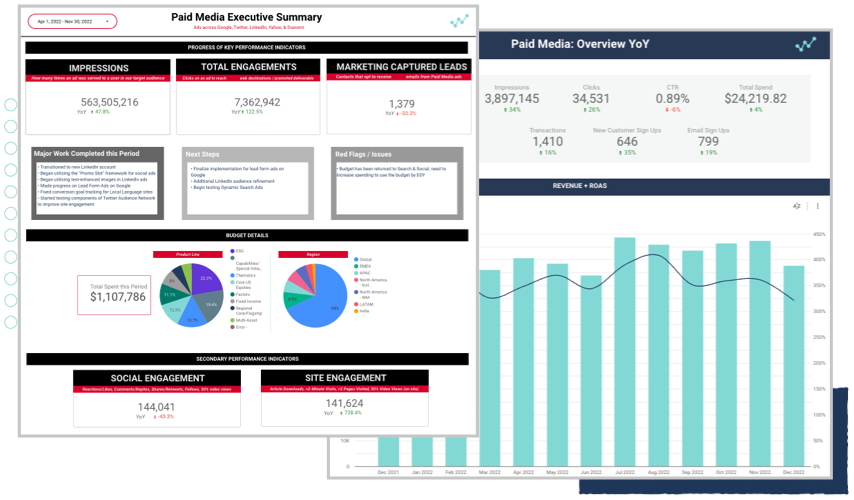Click the ESG purple legend swatch
The width and height of the screenshot is (854, 500).
point(233,251)
